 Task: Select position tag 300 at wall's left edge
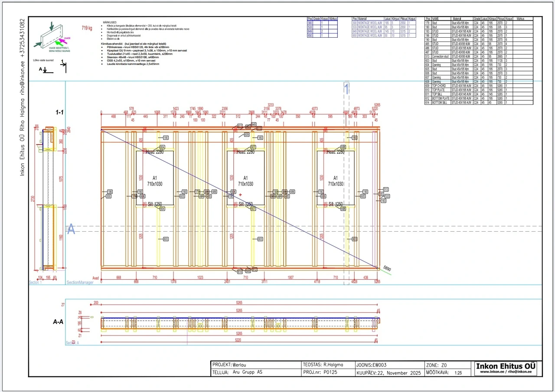pos(108,196)
